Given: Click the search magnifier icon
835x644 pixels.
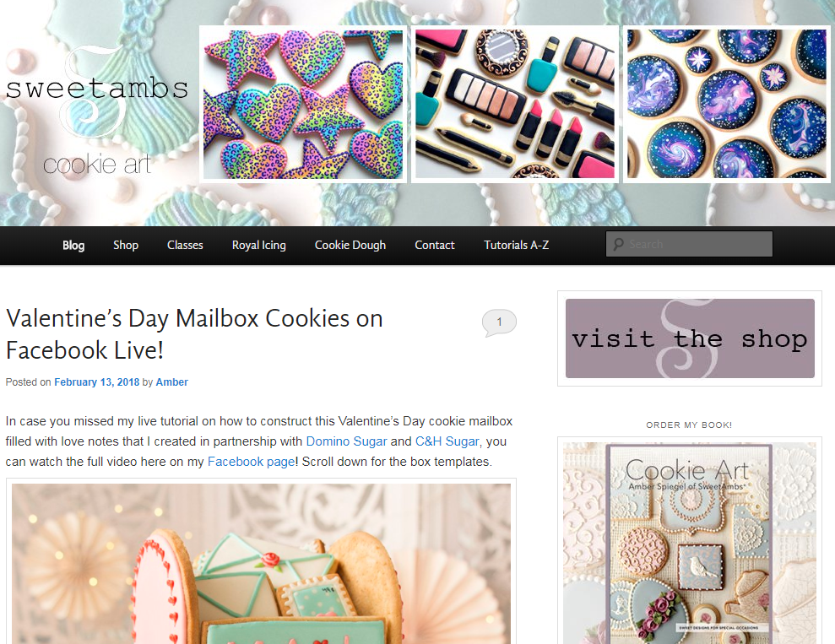Looking at the screenshot, I should [618, 244].
